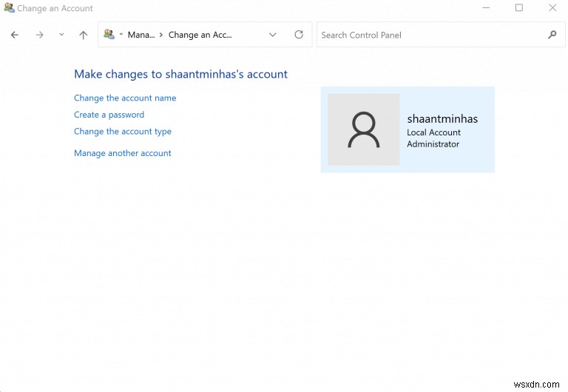
Task: Expand the arrow between Mana... and Change an Acc...
Action: pos(161,35)
